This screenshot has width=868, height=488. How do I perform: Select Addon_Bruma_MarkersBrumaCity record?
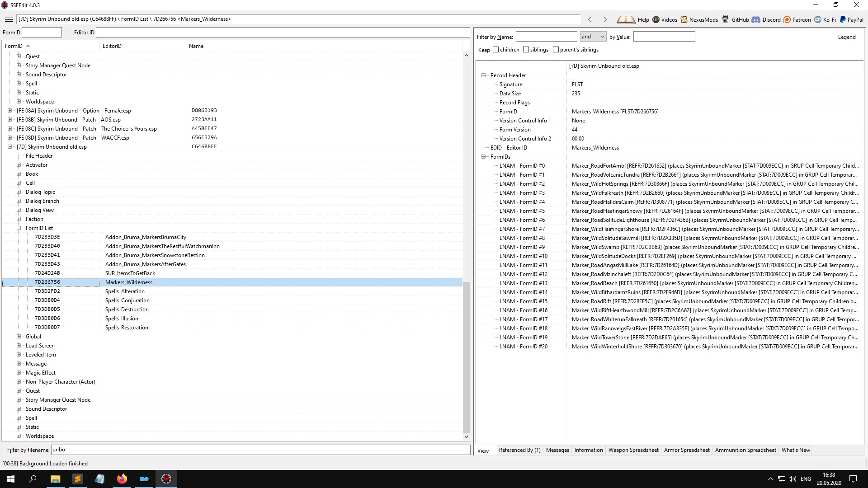232,237
